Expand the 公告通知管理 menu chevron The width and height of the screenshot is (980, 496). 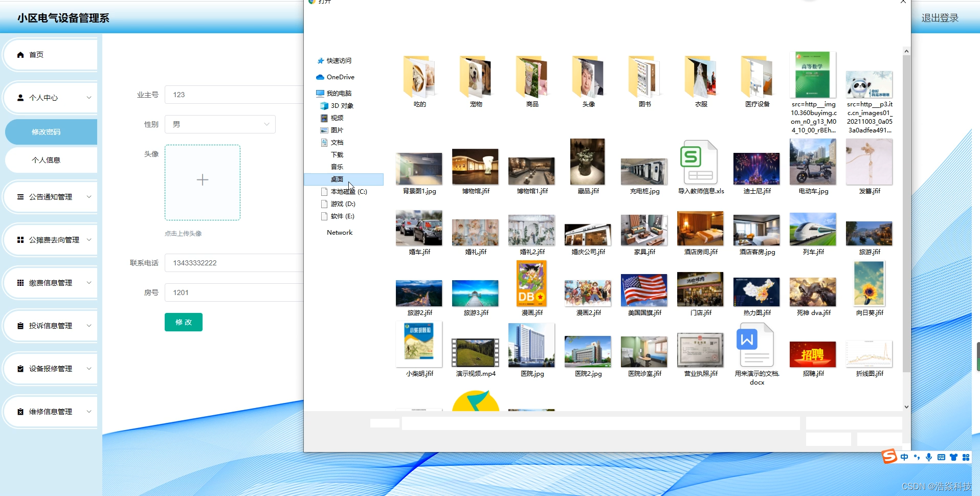coord(89,197)
